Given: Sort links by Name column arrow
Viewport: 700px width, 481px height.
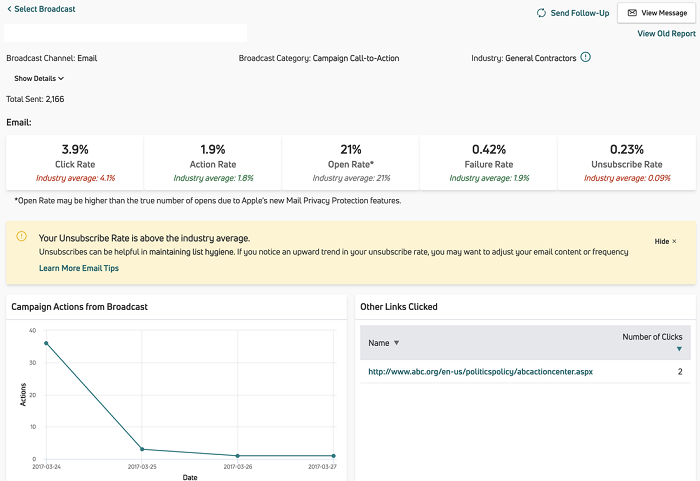Looking at the screenshot, I should click(x=396, y=343).
